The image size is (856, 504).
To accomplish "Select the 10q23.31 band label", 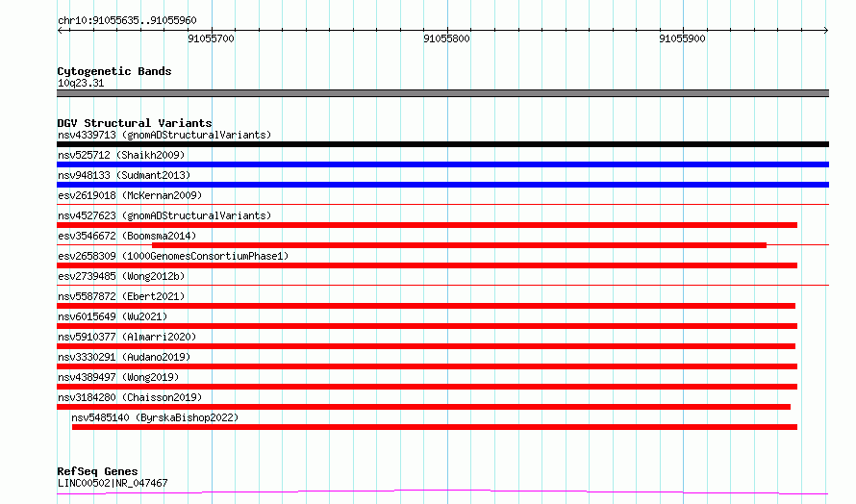I will point(81,83).
